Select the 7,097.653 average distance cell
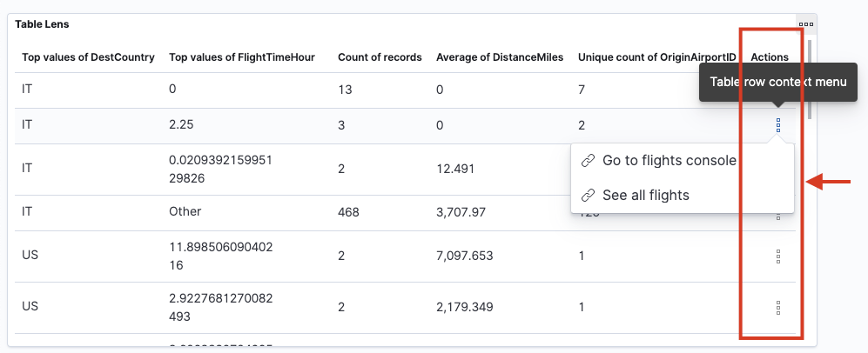Image resolution: width=868 pixels, height=353 pixels. (x=464, y=256)
